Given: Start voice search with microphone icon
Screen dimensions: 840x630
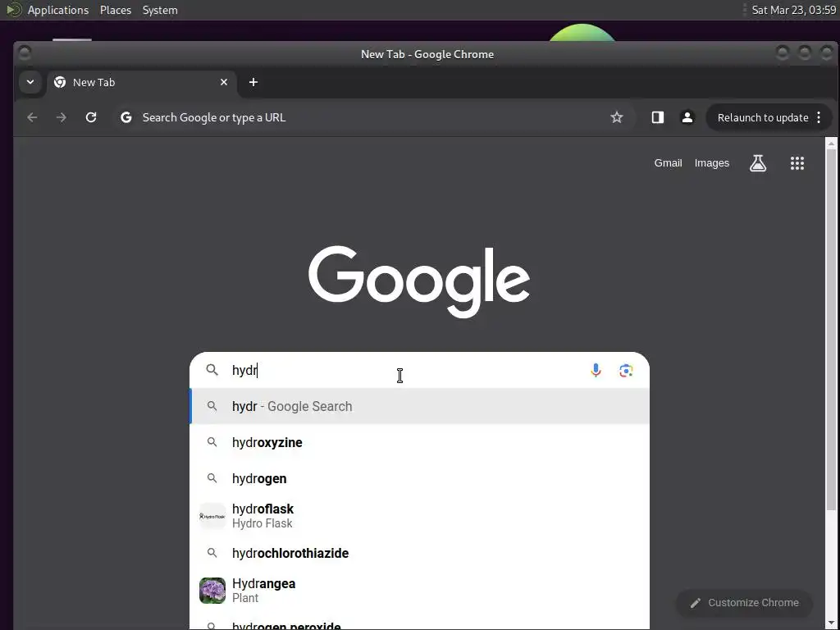Looking at the screenshot, I should (x=596, y=370).
